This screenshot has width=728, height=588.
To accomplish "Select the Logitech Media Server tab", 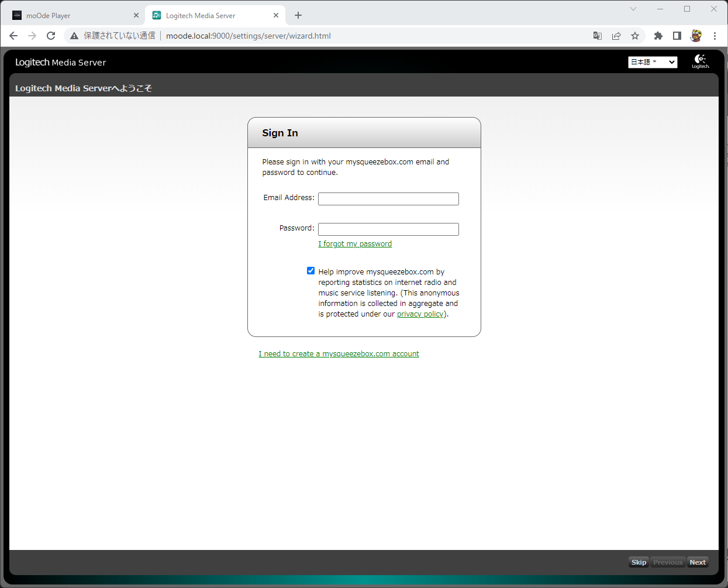I will [215, 16].
